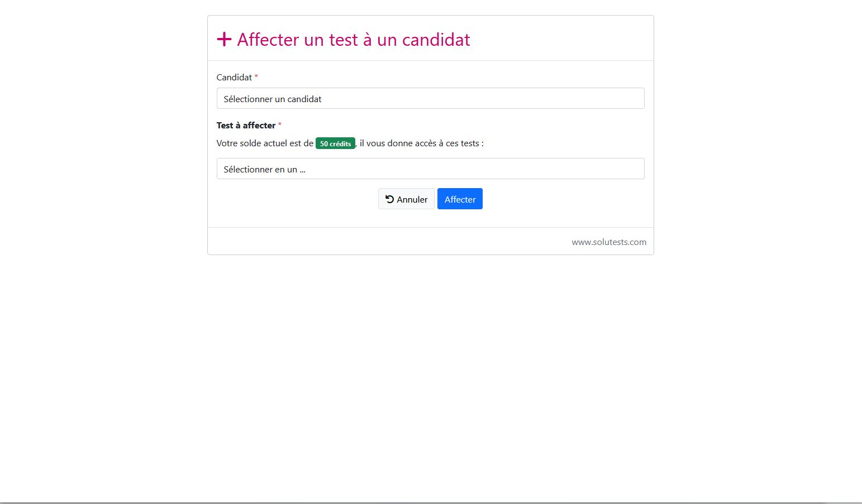Click the "crédits" word inside the green badge

(x=340, y=143)
